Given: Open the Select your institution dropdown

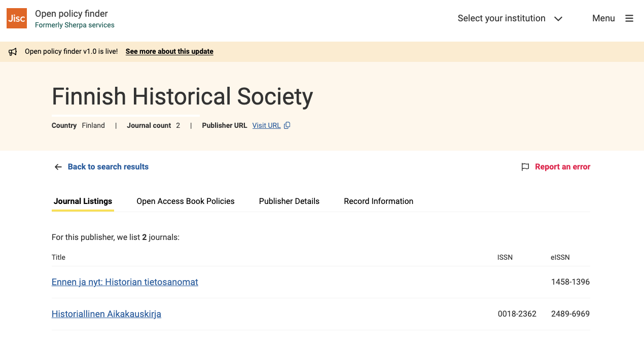Looking at the screenshot, I should coord(510,18).
